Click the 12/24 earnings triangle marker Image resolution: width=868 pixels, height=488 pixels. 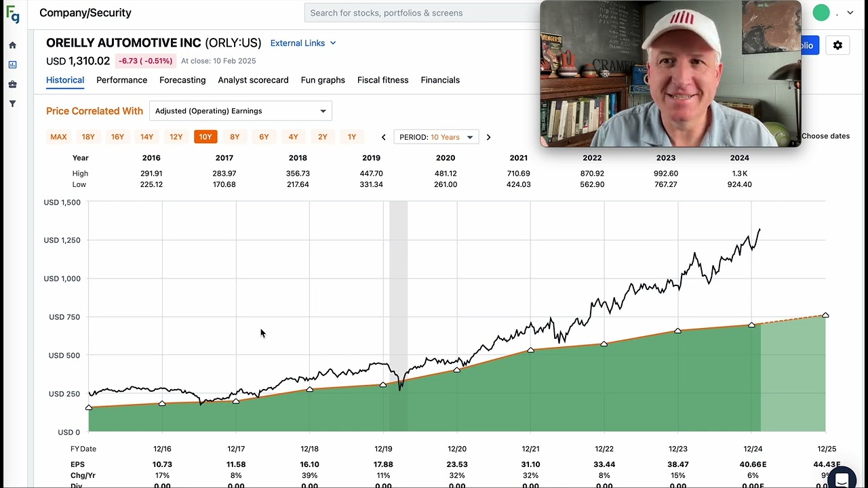(x=751, y=325)
